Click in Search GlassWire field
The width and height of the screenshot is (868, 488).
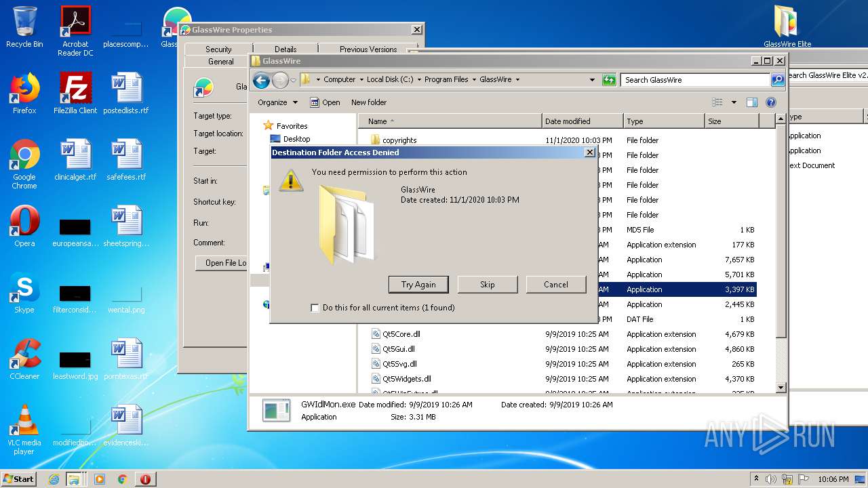pos(696,79)
